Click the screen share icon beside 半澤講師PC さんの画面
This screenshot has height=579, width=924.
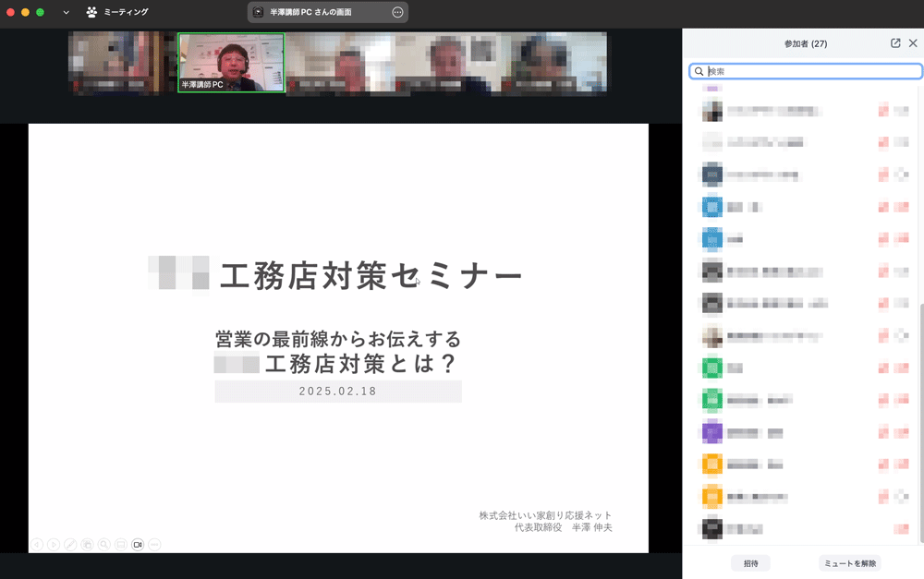tap(259, 12)
